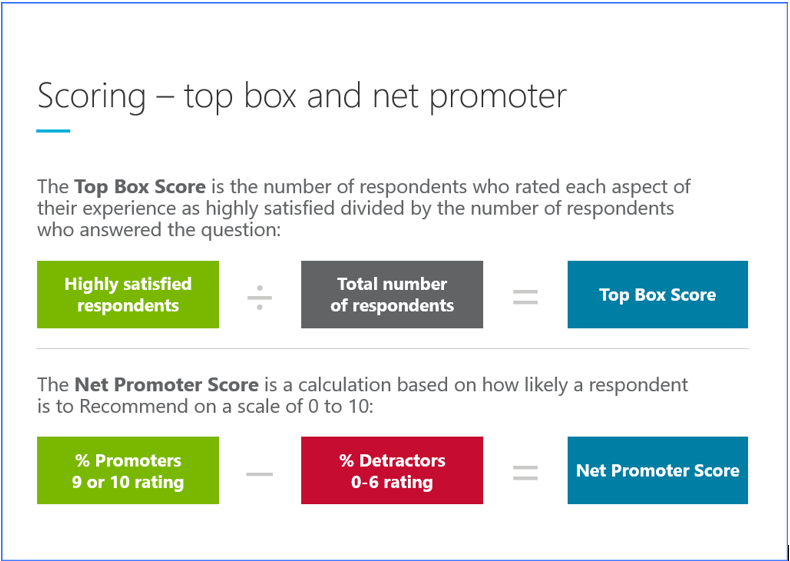Click the short blue accent line under title

(x=53, y=131)
